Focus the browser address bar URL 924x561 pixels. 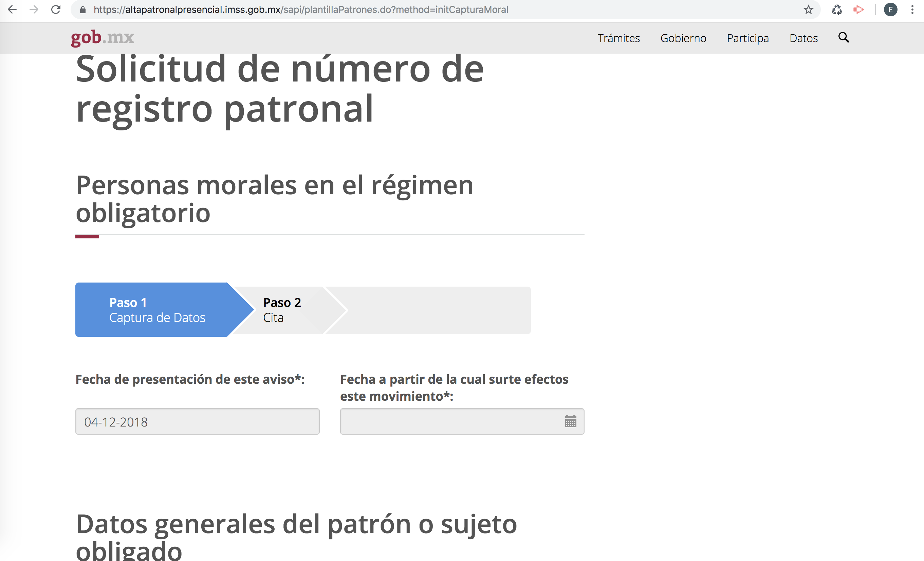(x=301, y=10)
